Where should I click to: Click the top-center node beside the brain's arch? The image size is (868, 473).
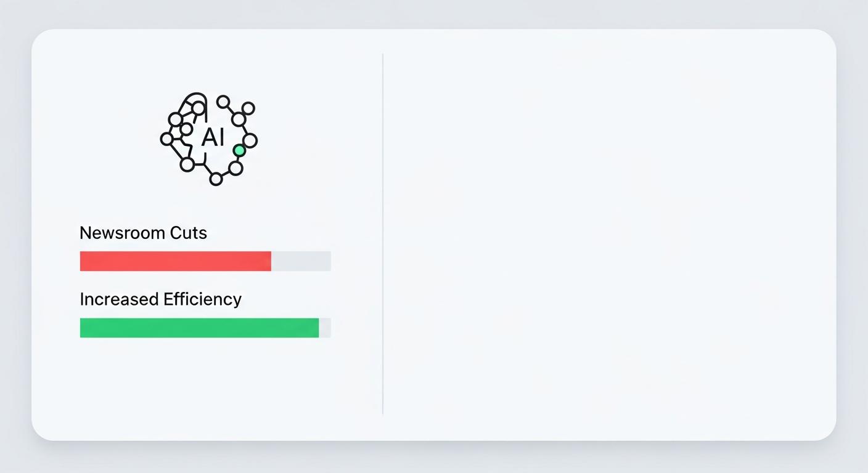[x=223, y=102]
